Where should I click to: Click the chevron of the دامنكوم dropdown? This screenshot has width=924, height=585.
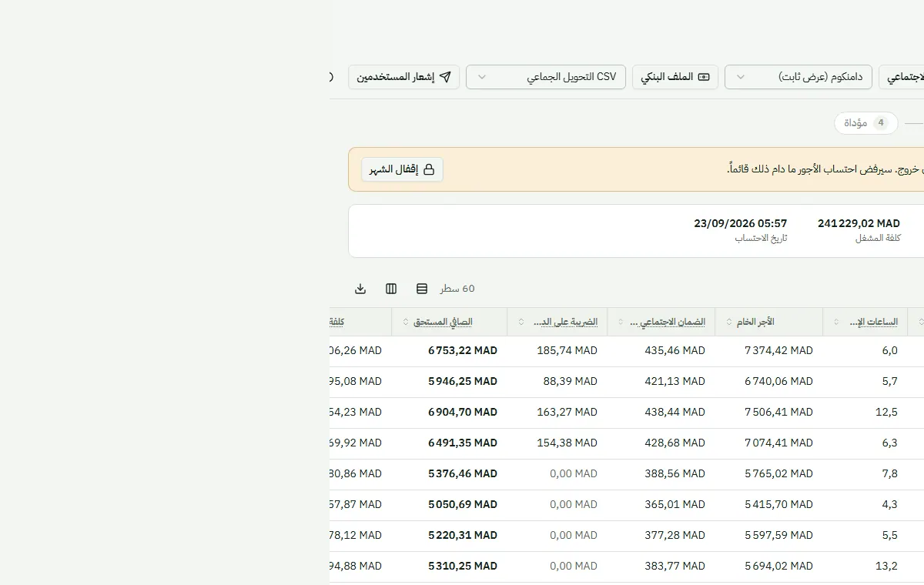[741, 77]
